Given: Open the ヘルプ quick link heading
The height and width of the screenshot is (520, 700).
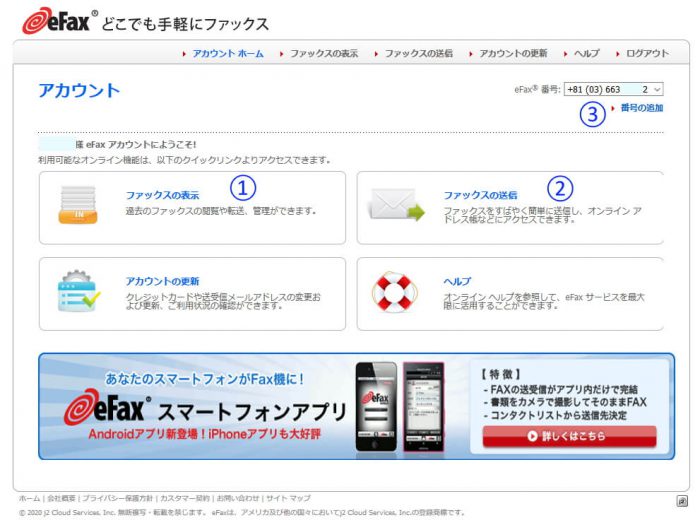Looking at the screenshot, I should click(x=457, y=281).
